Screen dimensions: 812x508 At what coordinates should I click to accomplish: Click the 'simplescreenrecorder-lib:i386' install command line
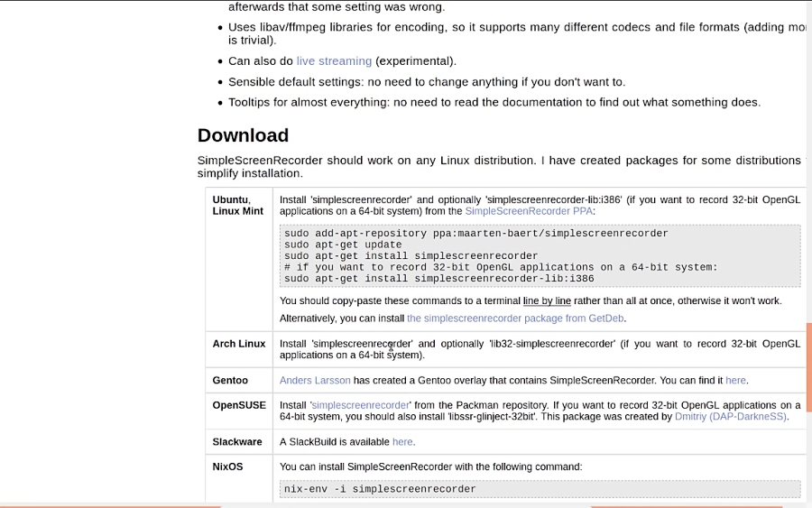point(439,279)
